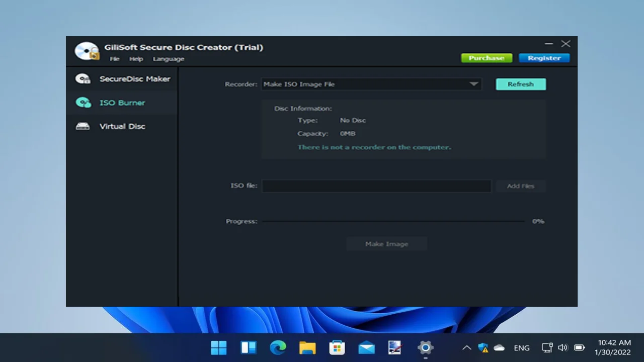Click the OneDrive cloud tray icon

[x=499, y=347]
